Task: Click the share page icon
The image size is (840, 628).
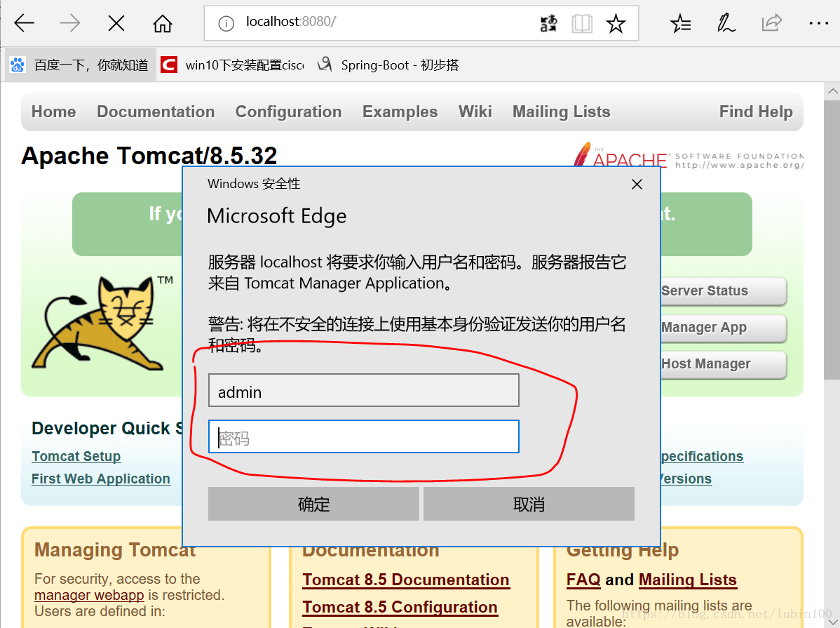Action: (x=772, y=23)
